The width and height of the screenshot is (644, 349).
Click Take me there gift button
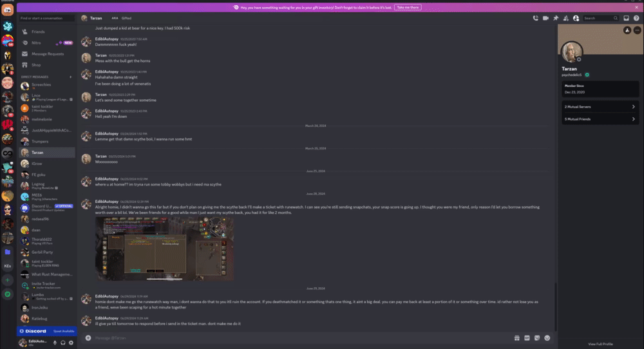coord(408,7)
